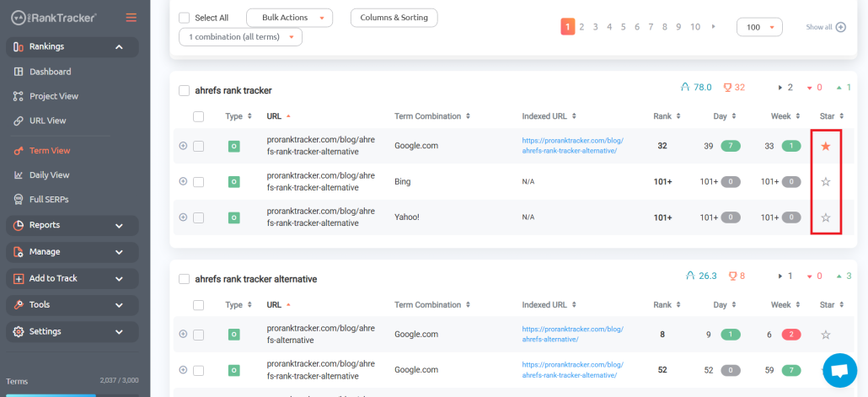
Task: Click the Show all plus icon
Action: coord(840,27)
